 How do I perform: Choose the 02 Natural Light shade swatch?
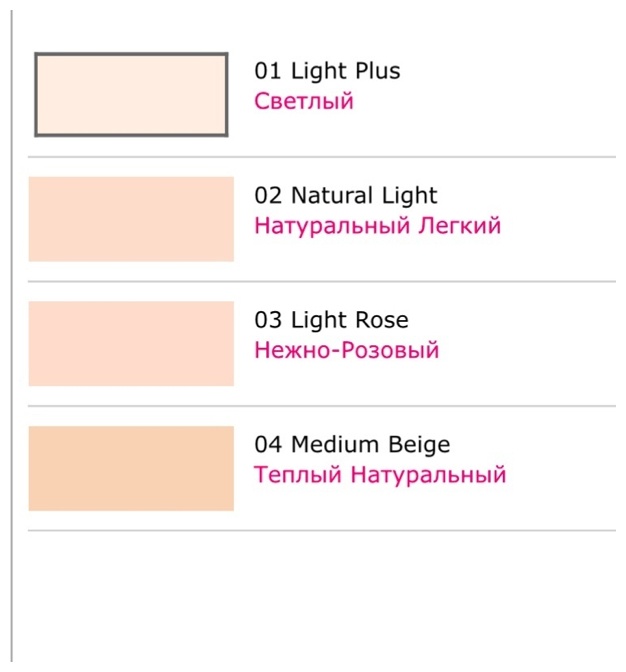(131, 219)
